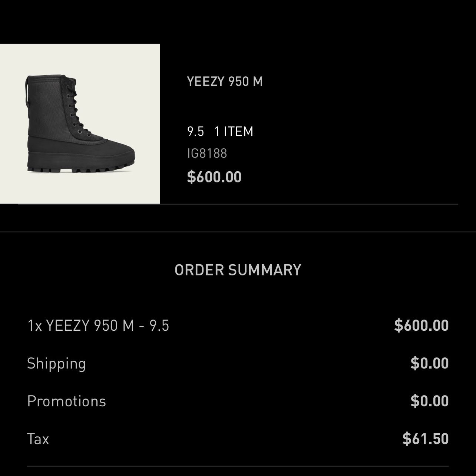Click the $61.50 tax amount
Viewport: 476px width, 476px height.
click(426, 439)
